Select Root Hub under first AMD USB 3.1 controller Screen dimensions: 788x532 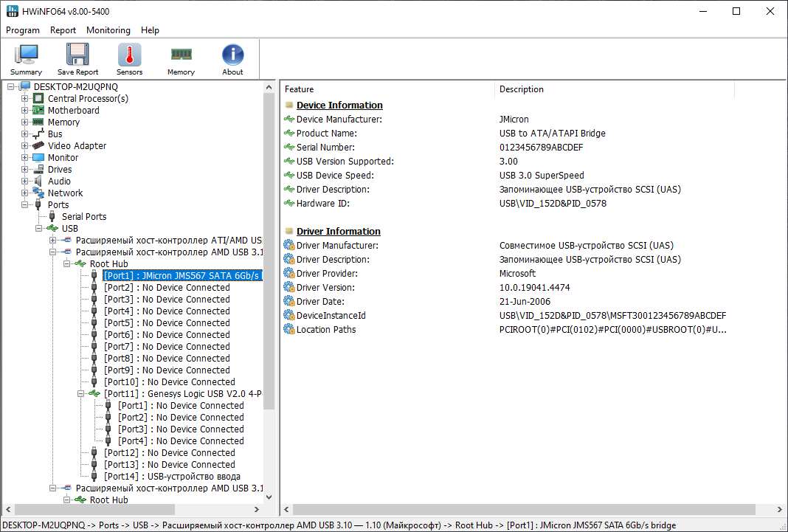pos(108,263)
